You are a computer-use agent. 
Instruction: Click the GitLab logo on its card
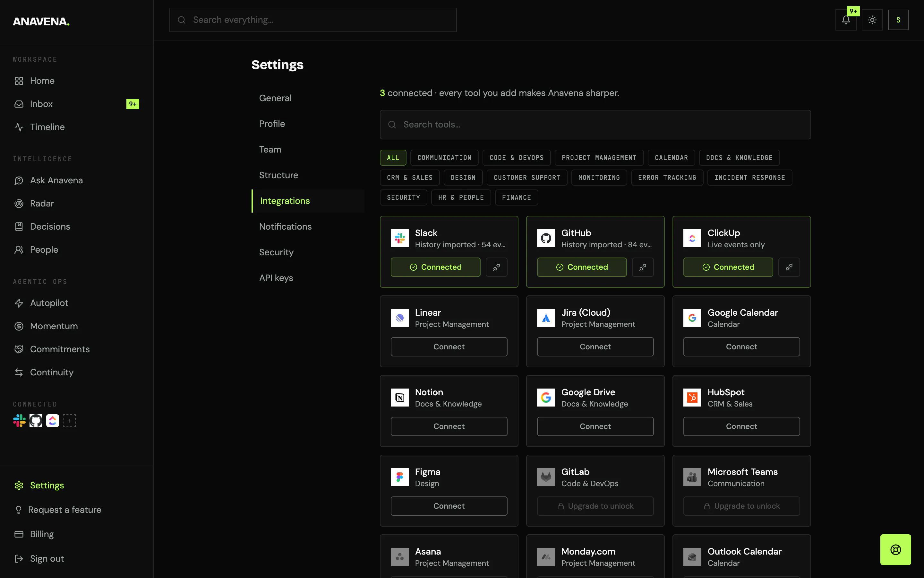coord(546,477)
